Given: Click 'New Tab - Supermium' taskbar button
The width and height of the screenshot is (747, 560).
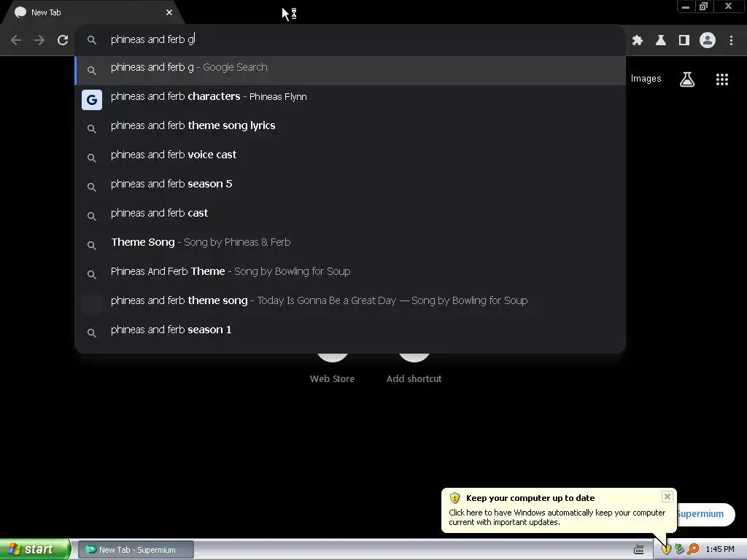Looking at the screenshot, I should [136, 550].
